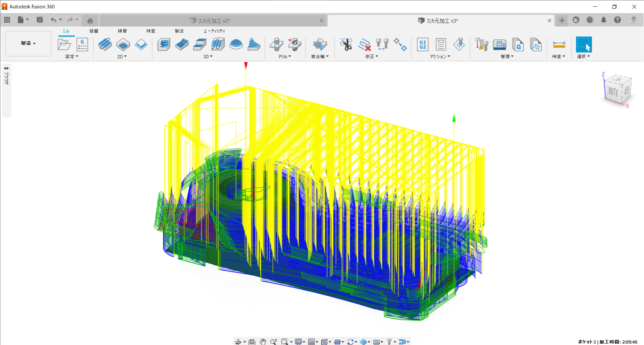Click the G1 G2 post process icon
The height and width of the screenshot is (345, 644).
(423, 45)
